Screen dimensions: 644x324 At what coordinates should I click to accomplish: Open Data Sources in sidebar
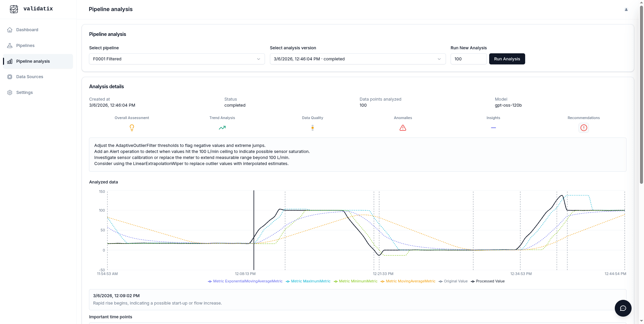coord(30,77)
